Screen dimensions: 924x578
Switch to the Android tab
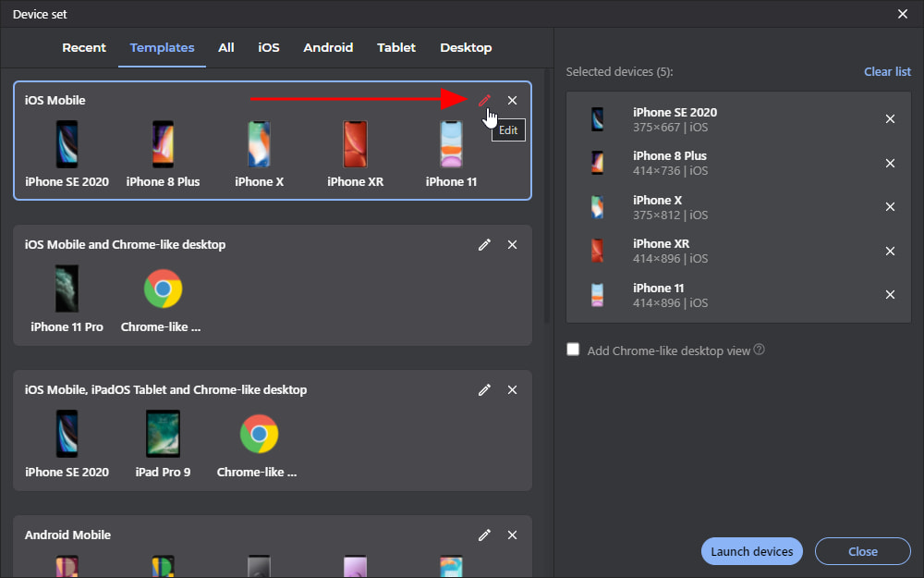[328, 48]
